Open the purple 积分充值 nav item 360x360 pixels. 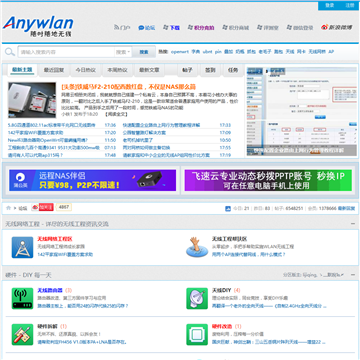(x=201, y=28)
